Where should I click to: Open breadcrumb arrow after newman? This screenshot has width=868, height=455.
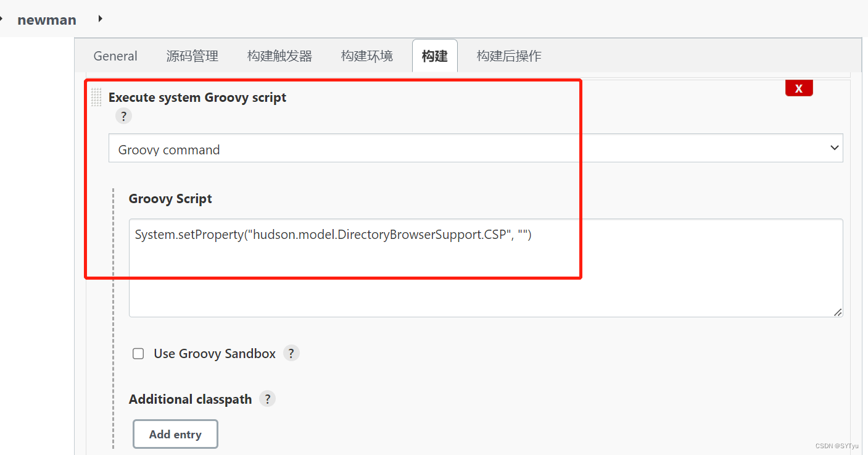(x=100, y=19)
